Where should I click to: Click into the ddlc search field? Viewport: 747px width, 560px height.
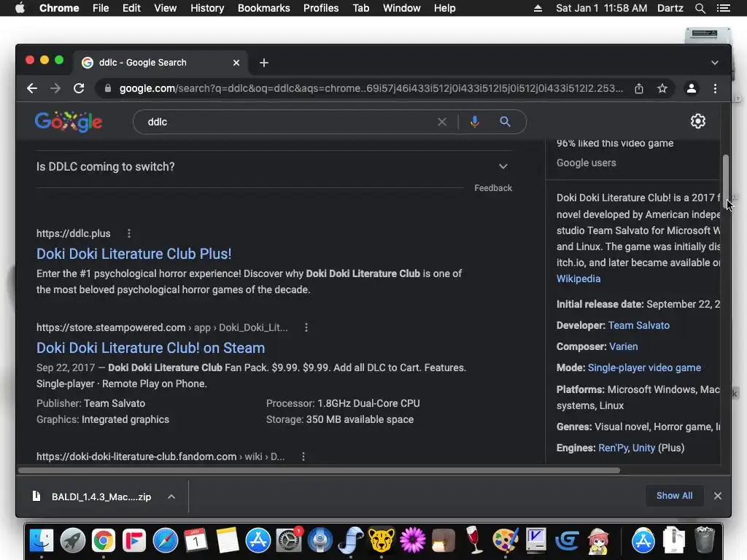[x=286, y=122]
